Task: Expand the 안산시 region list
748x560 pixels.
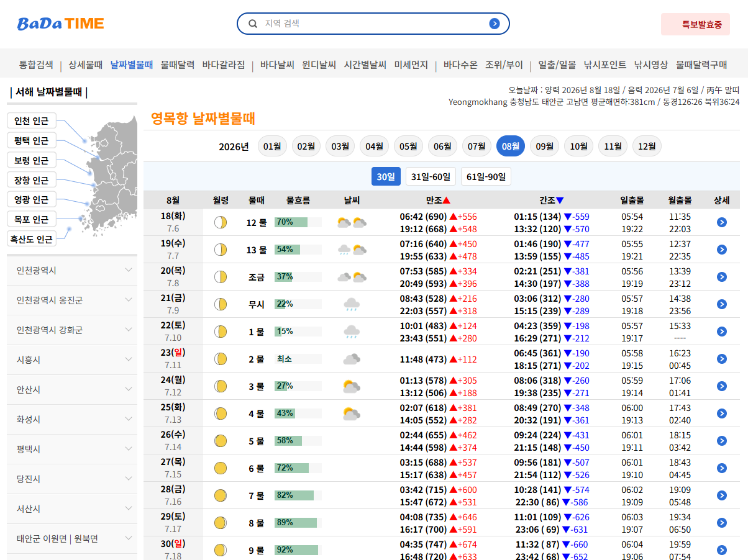Action: pos(72,390)
